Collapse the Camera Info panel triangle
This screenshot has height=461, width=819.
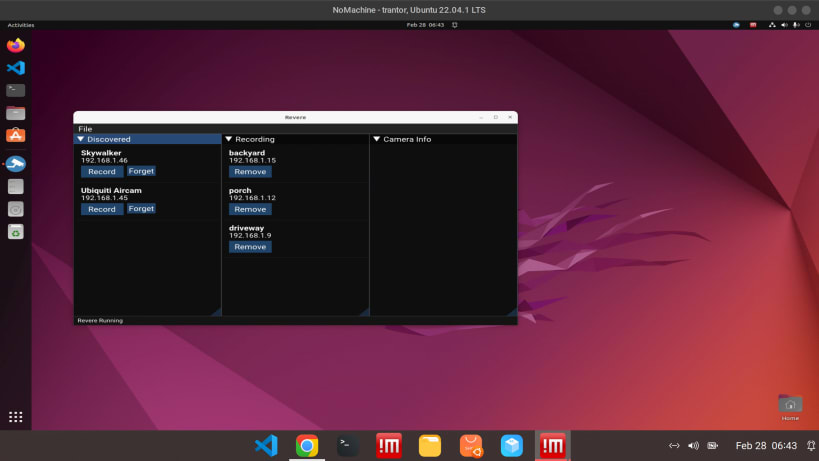click(376, 139)
